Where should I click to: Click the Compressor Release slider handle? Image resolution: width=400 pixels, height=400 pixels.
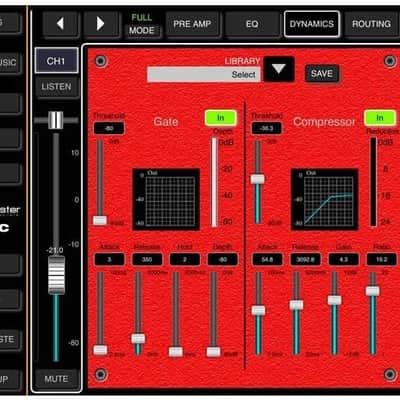click(x=296, y=305)
